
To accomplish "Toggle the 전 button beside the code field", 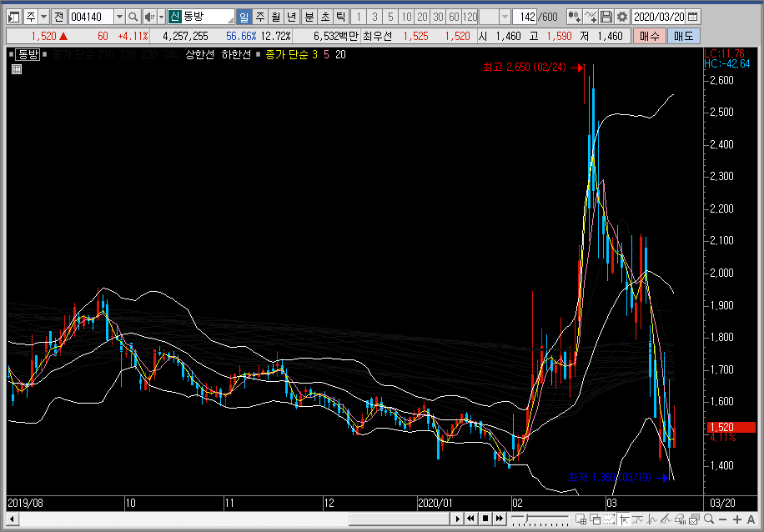I will [59, 17].
